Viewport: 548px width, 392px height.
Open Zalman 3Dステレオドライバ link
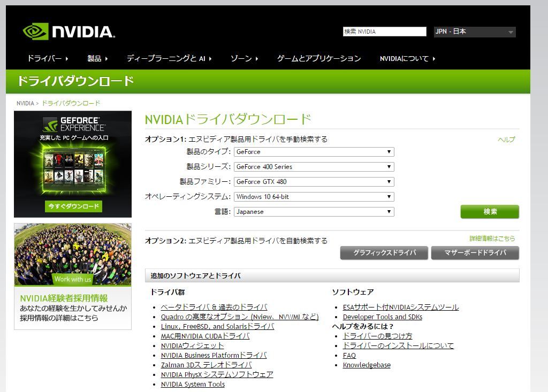[206, 365]
